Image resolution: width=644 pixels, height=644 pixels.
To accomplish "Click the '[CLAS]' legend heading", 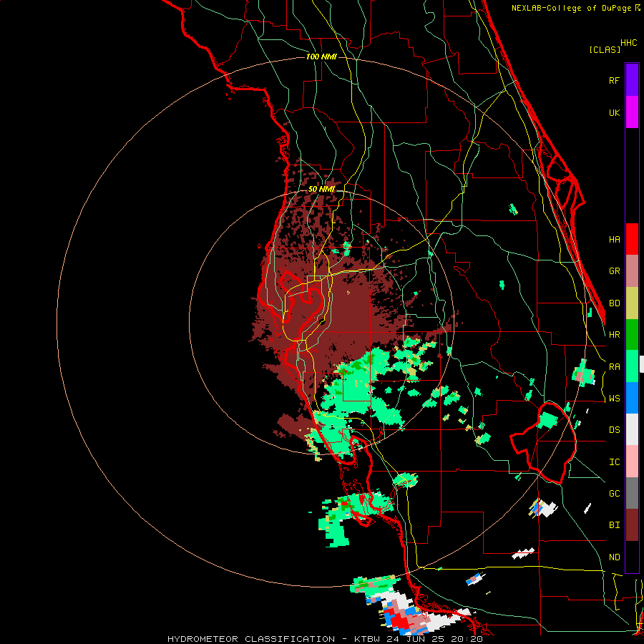I will tap(605, 49).
